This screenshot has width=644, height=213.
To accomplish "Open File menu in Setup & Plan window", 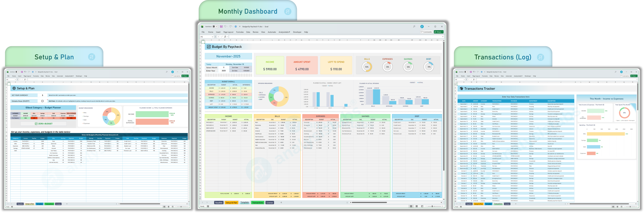I will [8, 76].
